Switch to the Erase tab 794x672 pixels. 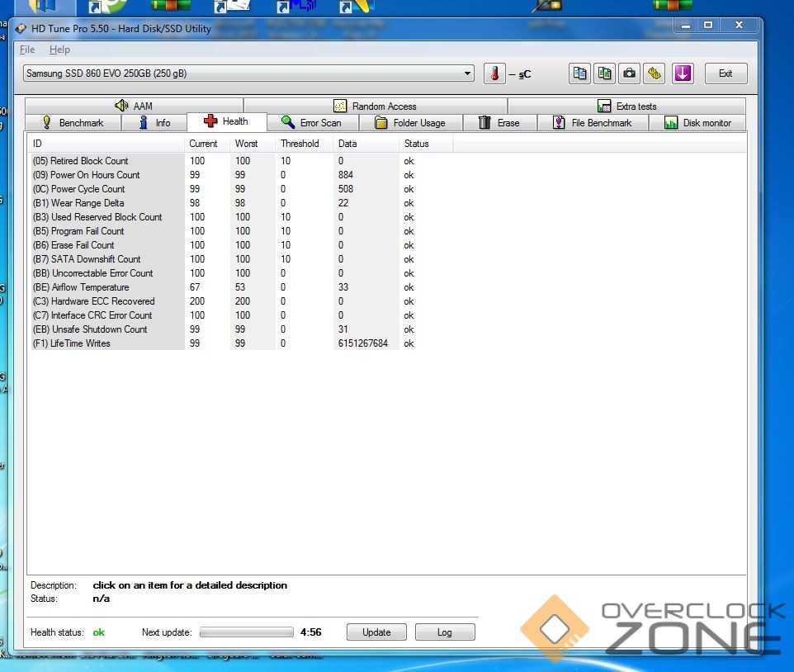[x=500, y=122]
